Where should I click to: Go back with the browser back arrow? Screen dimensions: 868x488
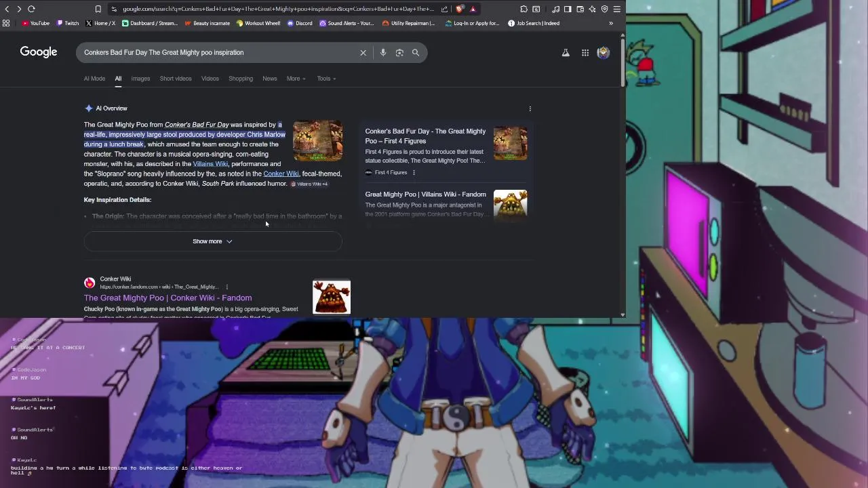click(x=7, y=9)
